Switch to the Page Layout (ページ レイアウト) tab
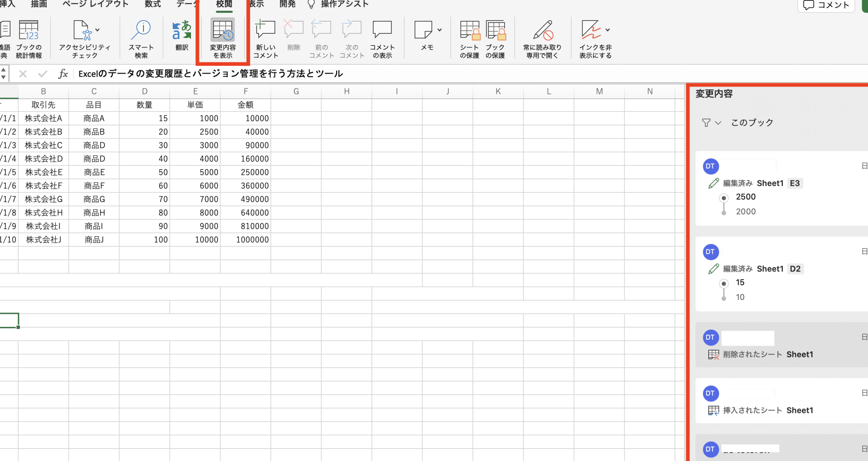The height and width of the screenshot is (461, 868). [95, 4]
